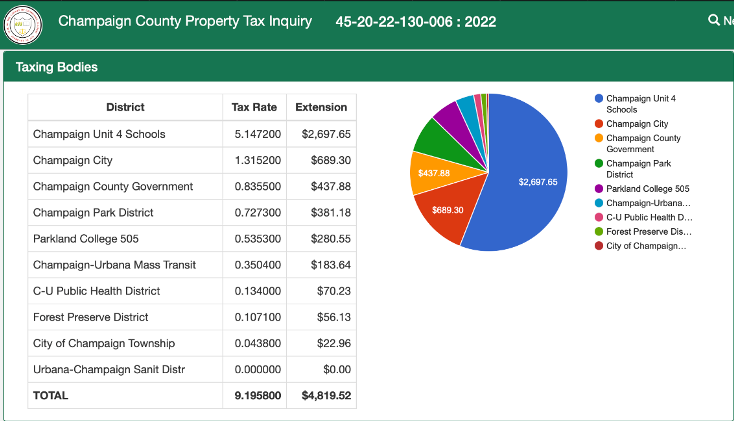This screenshot has width=734, height=422.
Task: Click parcel number 45-20-22-130-006 : 2022
Action: (416, 22)
